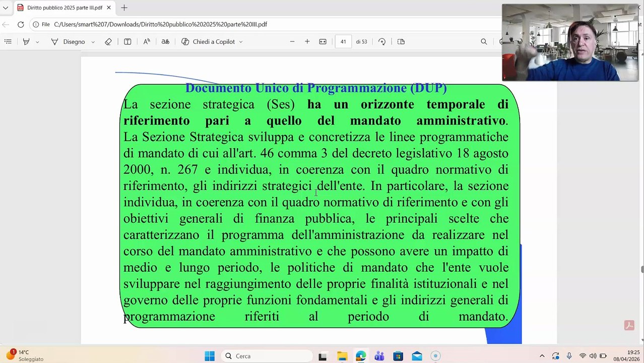Open the Windows Start menu
The width and height of the screenshot is (644, 363).
[x=210, y=356]
